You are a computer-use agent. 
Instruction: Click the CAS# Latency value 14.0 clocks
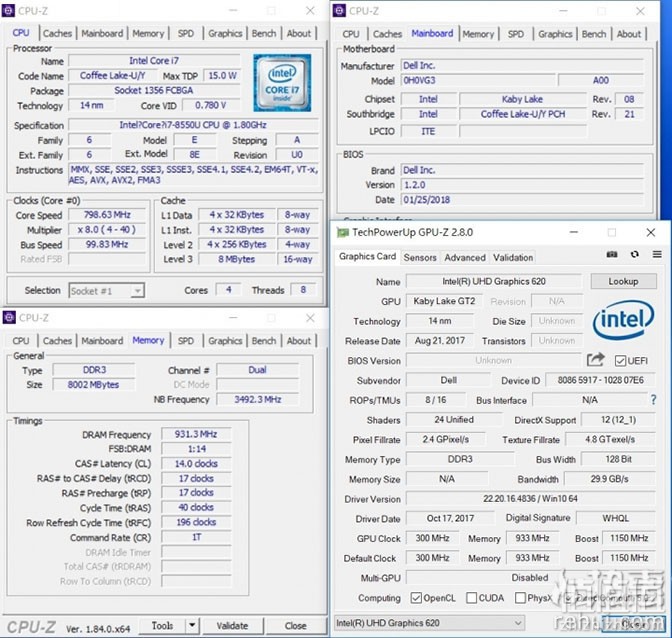(196, 464)
